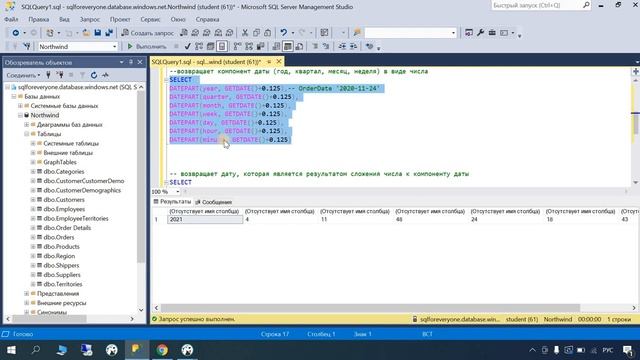Image resolution: width=640 pixels, height=360 pixels.
Task: Click the Save All icon
Action: coord(109,33)
